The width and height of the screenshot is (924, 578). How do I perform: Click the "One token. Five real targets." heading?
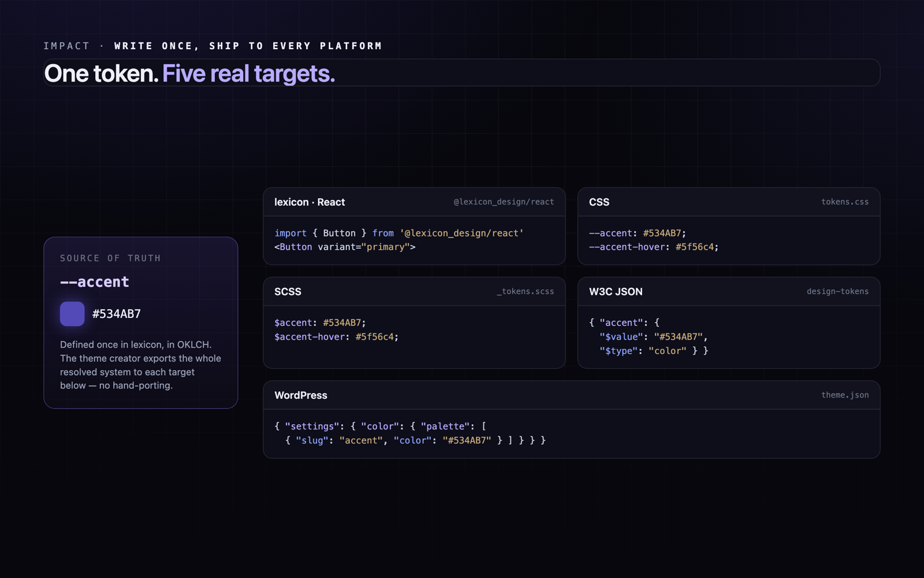[189, 73]
